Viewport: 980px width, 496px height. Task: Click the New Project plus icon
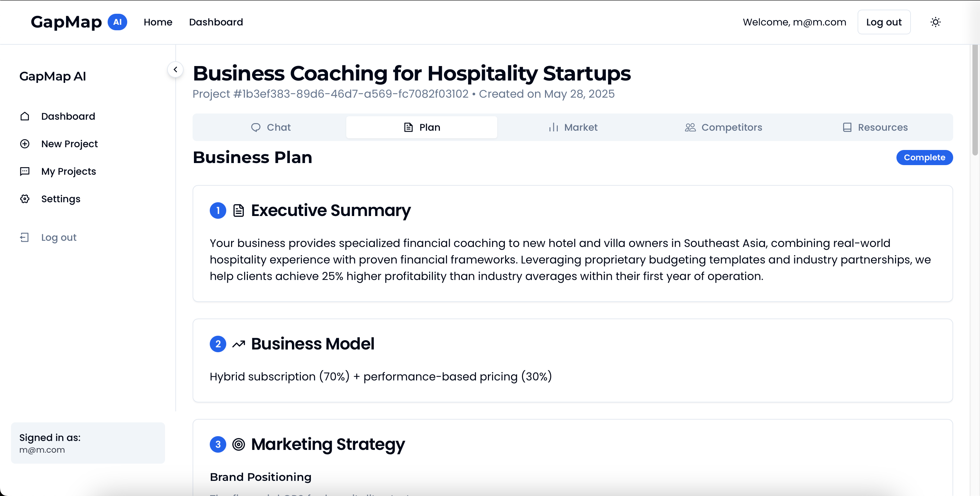[x=25, y=144]
